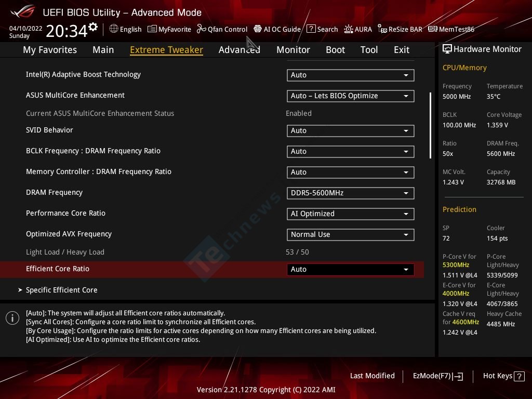The width and height of the screenshot is (532, 399).
Task: Open Performance Core Ratio dropdown
Action: 351,214
